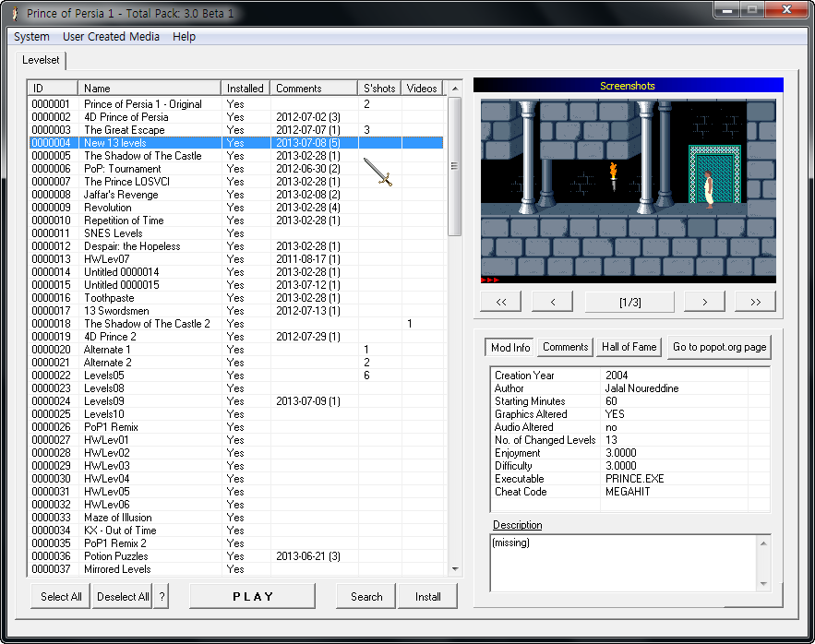The image size is (815, 644).
Task: Click the Cheat Code value 'MEGAHIT'
Action: (628, 492)
